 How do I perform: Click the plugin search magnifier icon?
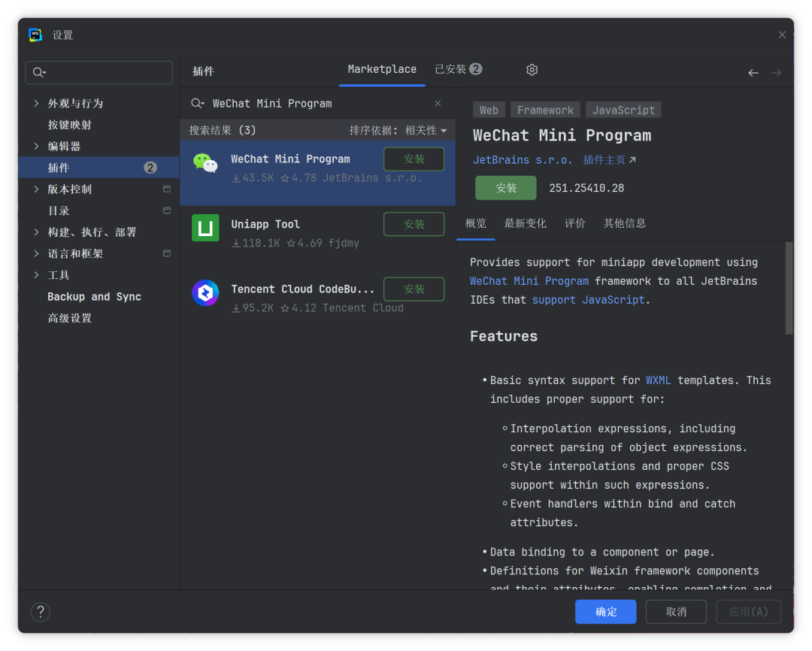pyautogui.click(x=197, y=103)
